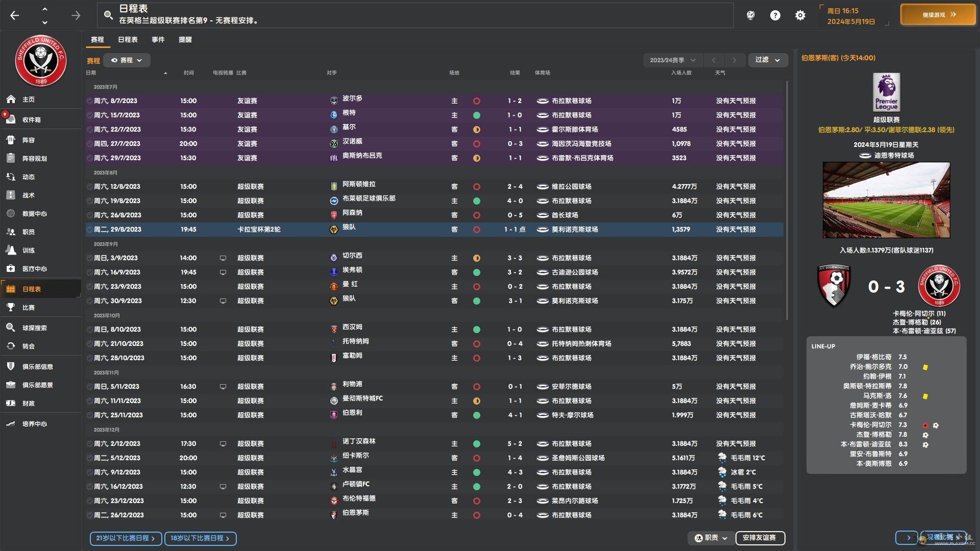
Task: Open the 战术 tactics sidebar icon
Action: tap(11, 195)
